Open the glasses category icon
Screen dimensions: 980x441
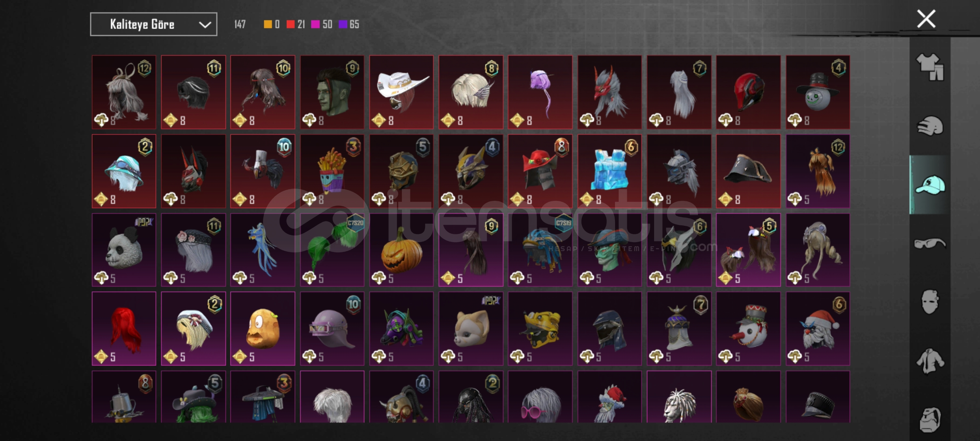[x=930, y=243]
